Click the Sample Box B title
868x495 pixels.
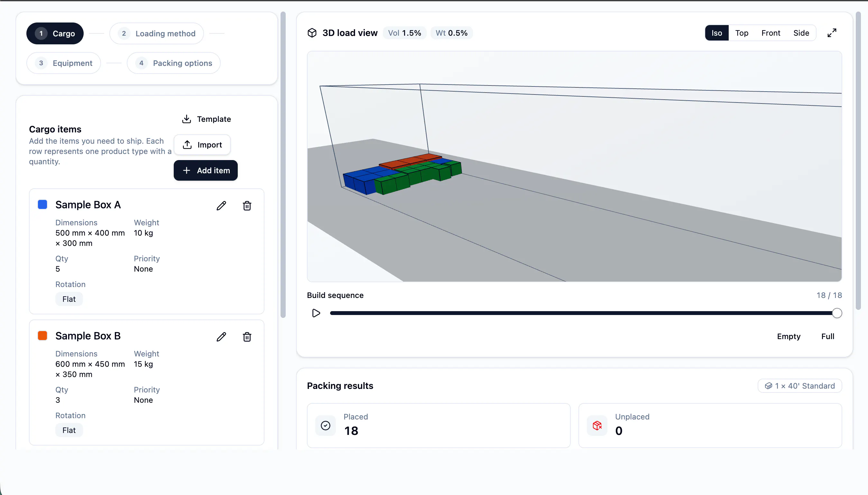(x=88, y=336)
